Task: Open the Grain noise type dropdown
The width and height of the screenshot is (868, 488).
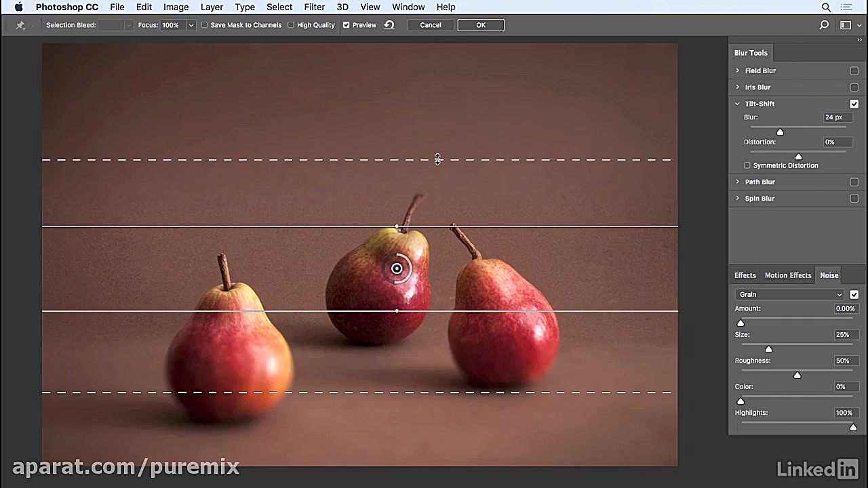Action: [789, 294]
